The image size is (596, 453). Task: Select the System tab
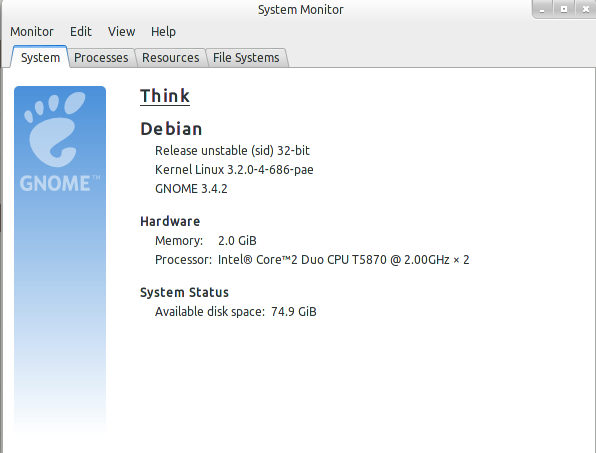[x=40, y=57]
